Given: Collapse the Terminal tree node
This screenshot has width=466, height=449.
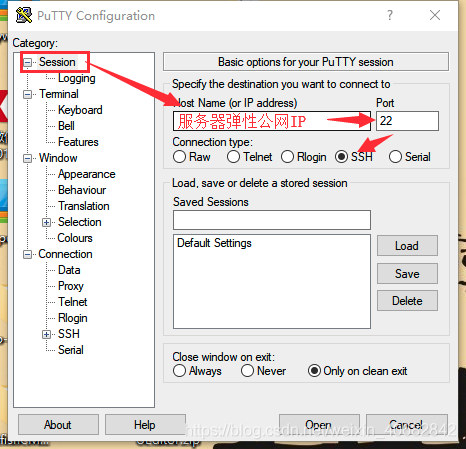Looking at the screenshot, I should [x=28, y=94].
